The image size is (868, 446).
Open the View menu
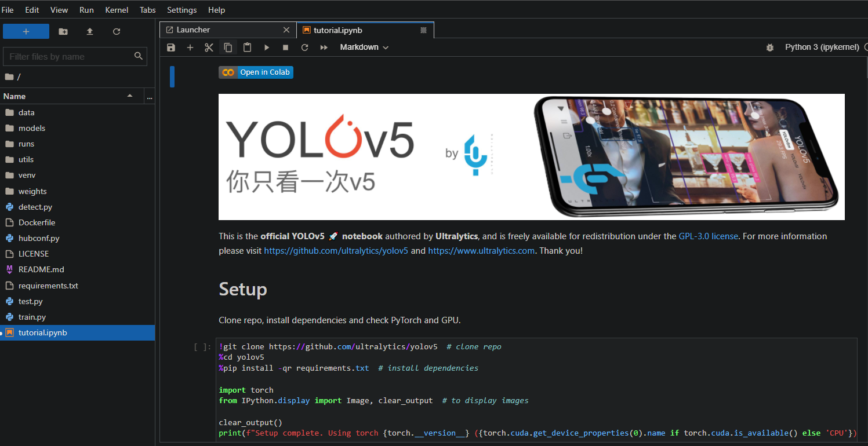coord(59,10)
